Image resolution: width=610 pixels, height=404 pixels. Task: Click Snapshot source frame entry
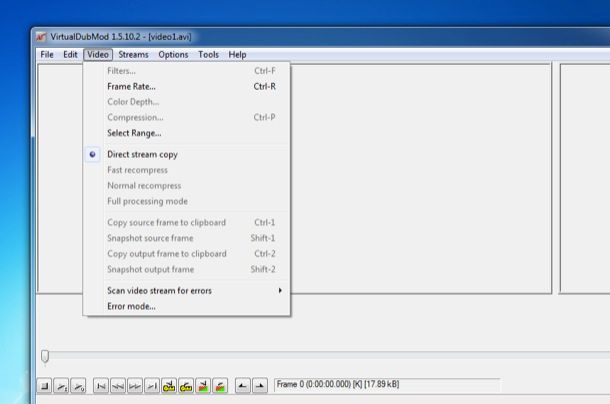tap(188, 238)
